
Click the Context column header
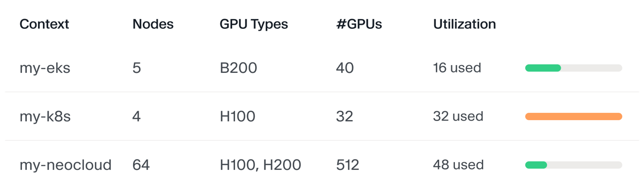[44, 24]
